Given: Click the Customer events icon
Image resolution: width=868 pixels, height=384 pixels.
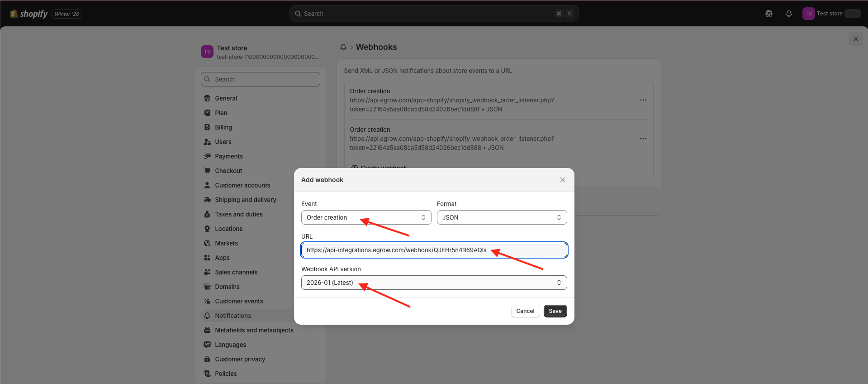Looking at the screenshot, I should [x=207, y=301].
